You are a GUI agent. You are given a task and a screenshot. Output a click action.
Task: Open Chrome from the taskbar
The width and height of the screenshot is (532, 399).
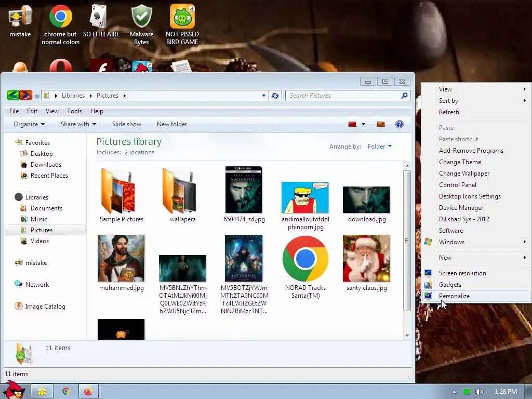tap(66, 392)
